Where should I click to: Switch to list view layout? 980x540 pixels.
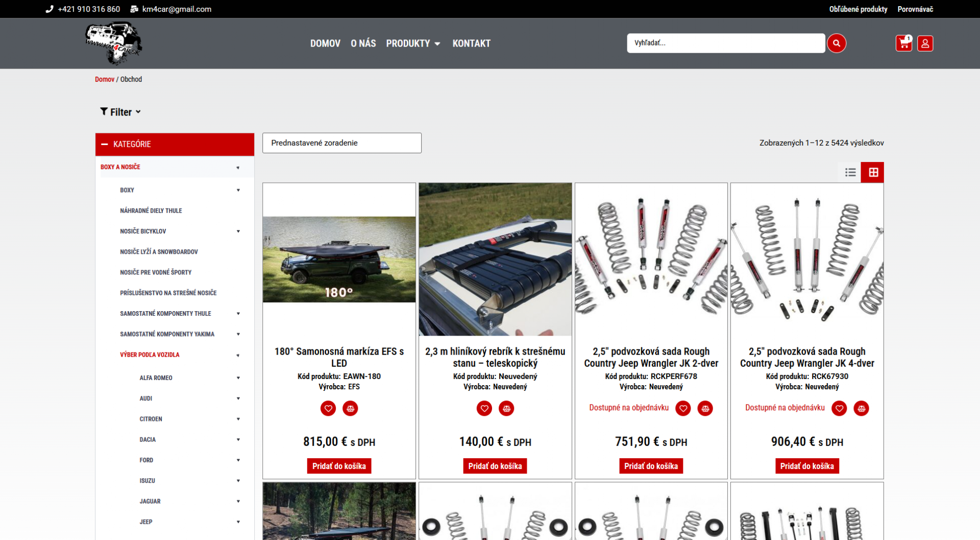850,173
